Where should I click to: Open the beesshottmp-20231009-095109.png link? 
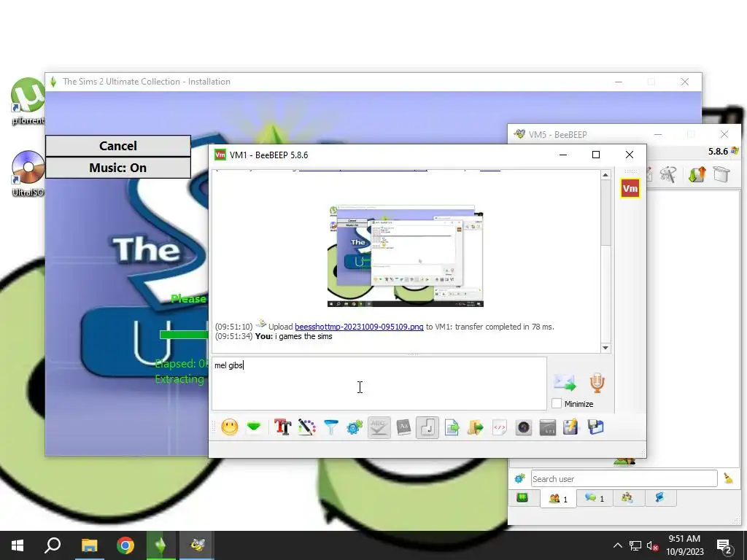[x=359, y=327]
